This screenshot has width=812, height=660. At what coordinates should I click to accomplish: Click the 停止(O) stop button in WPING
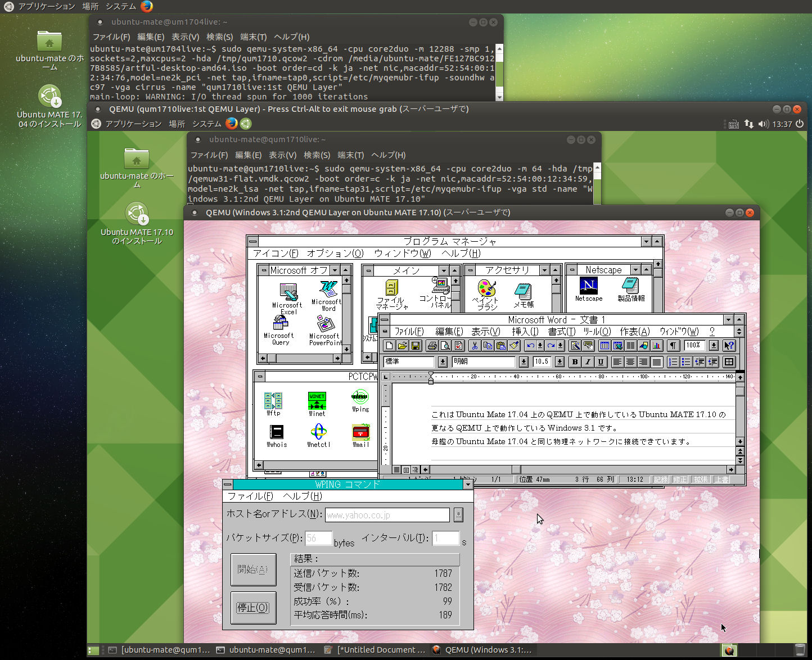253,607
